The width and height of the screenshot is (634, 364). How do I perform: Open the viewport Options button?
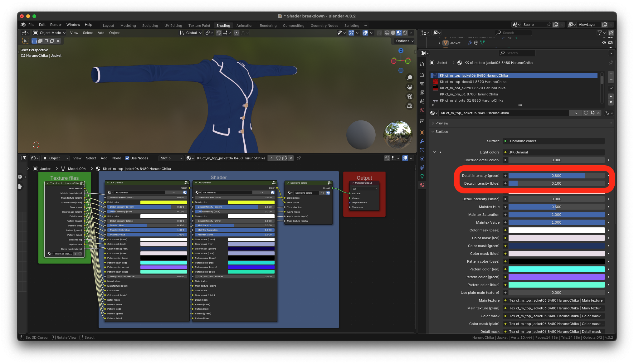tap(404, 41)
